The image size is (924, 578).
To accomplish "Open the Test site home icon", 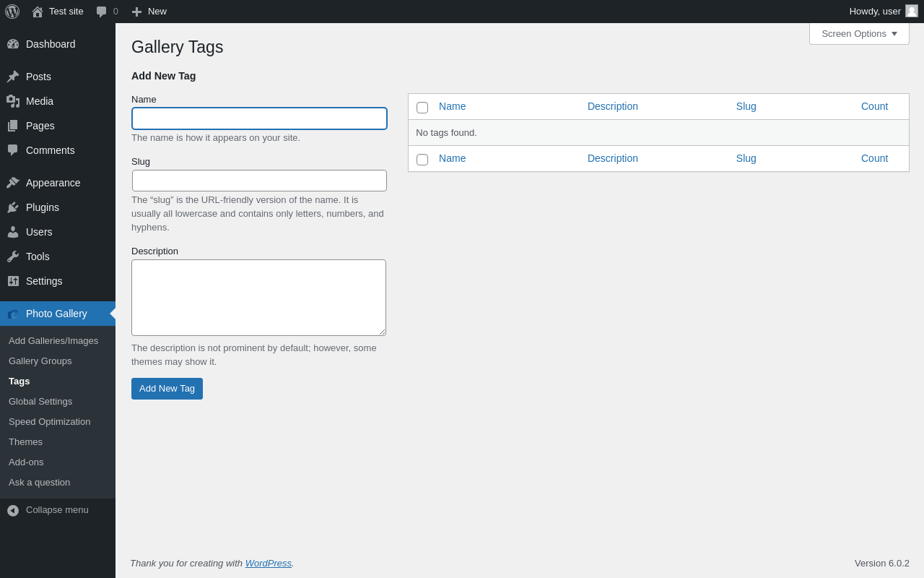I will point(38,12).
